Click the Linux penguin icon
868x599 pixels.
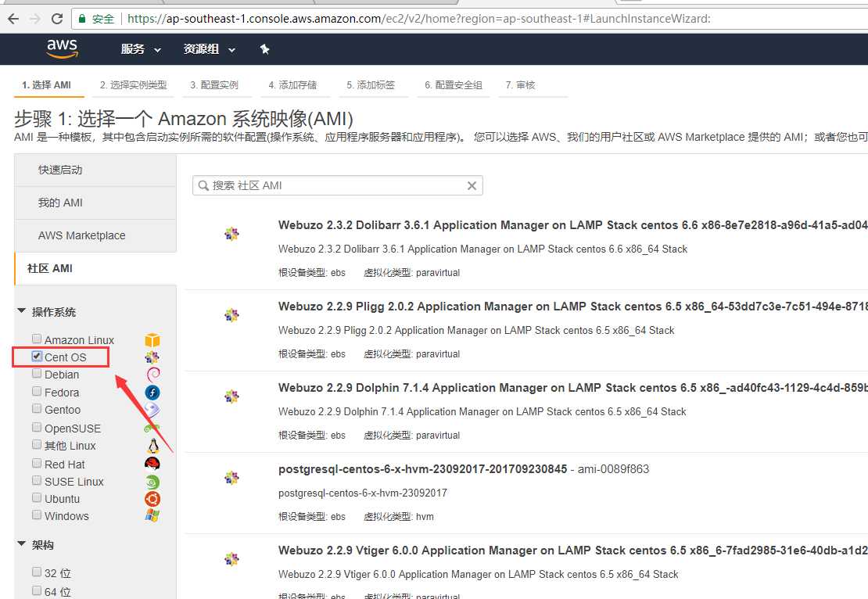click(153, 446)
